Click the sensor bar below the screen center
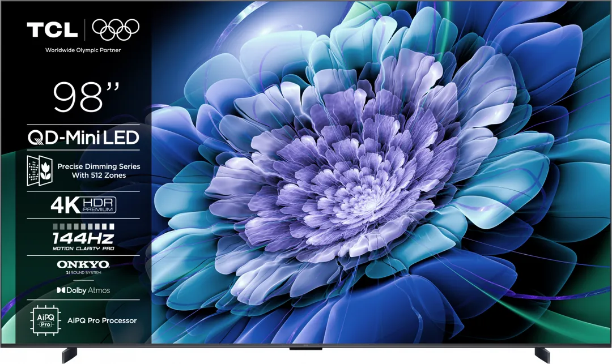This screenshot has width=612, height=364. pos(305,348)
